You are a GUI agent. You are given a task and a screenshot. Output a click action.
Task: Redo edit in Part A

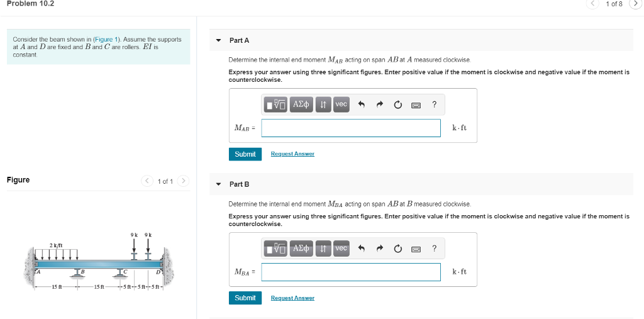(x=380, y=105)
